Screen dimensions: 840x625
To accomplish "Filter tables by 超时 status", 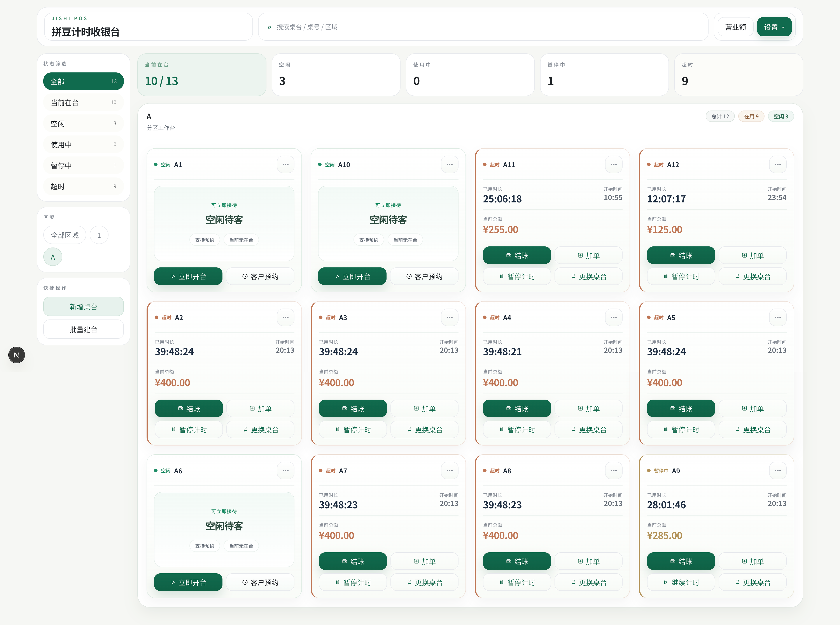I will (x=83, y=186).
